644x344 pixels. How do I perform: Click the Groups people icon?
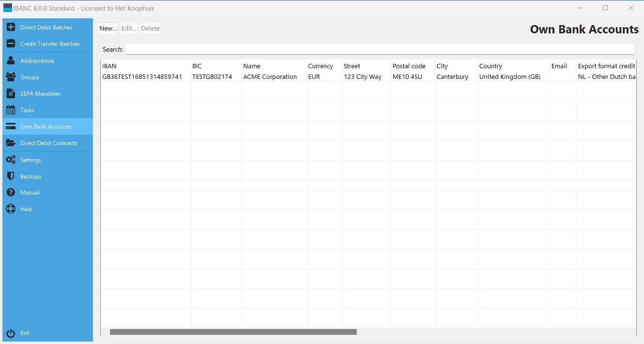point(11,77)
